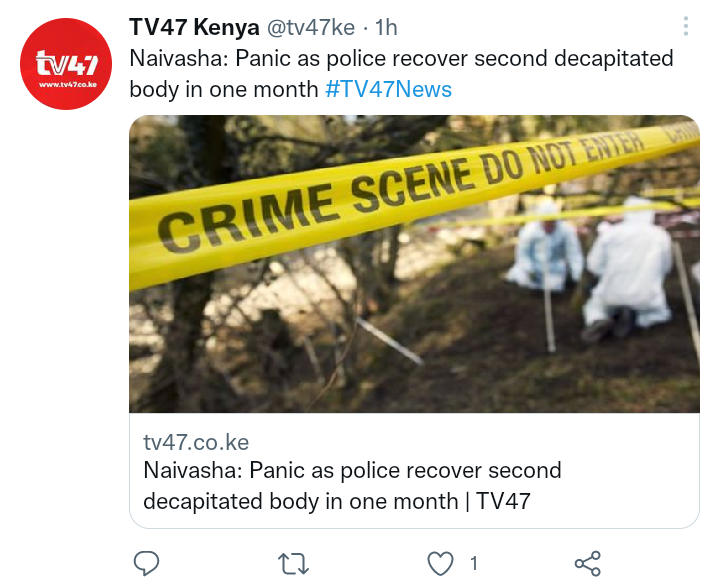Click the reply speech bubble icon
This screenshot has width=716, height=582.
tap(146, 563)
